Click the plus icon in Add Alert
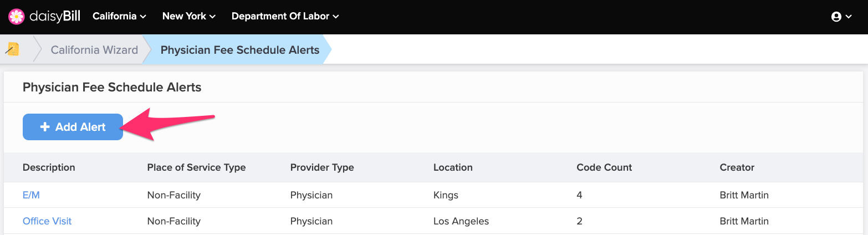This screenshot has height=235, width=868. [x=45, y=127]
